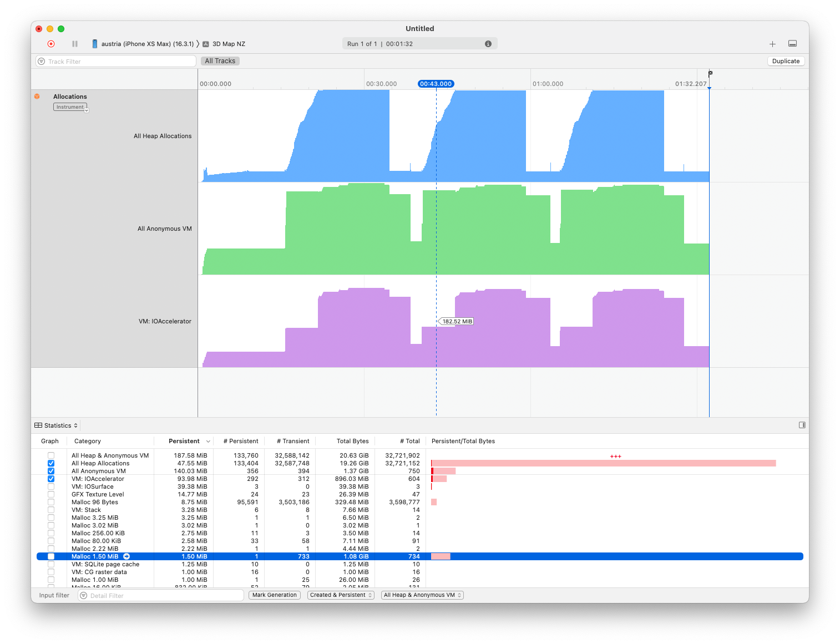Click the Persistent column sort arrow
The height and width of the screenshot is (644, 840).
pos(208,442)
